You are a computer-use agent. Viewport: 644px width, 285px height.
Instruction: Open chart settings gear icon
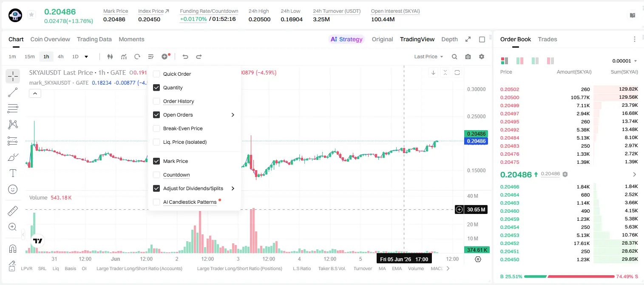pos(482,57)
